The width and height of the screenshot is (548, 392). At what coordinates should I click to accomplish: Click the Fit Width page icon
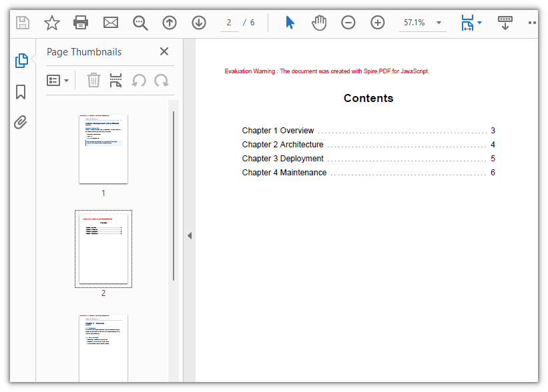pos(467,23)
